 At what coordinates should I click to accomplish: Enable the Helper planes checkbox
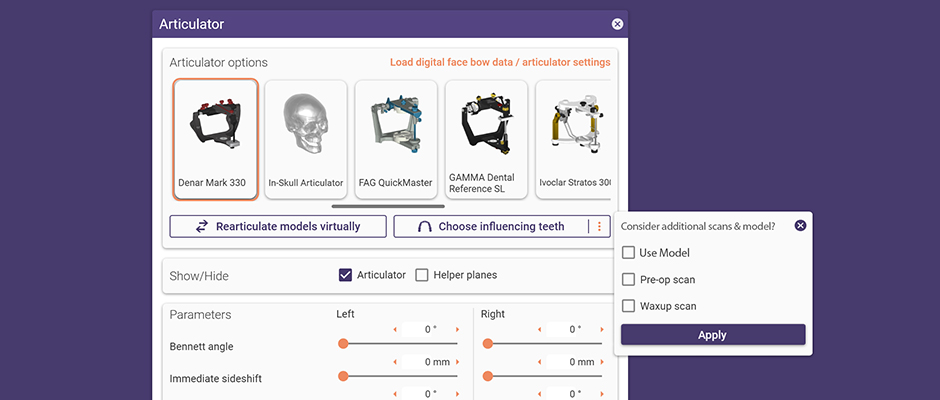tap(422, 275)
